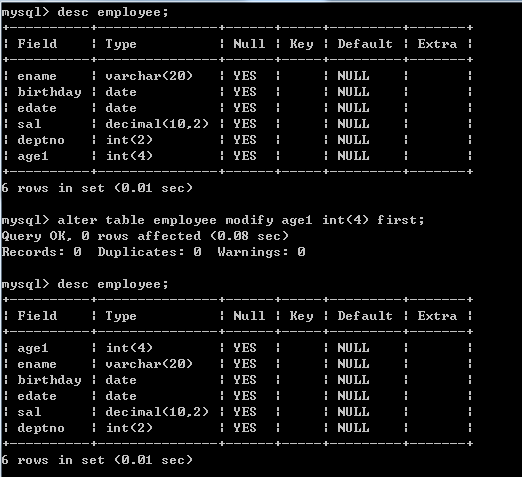Click 'deptno' field in the second table

(x=41, y=428)
